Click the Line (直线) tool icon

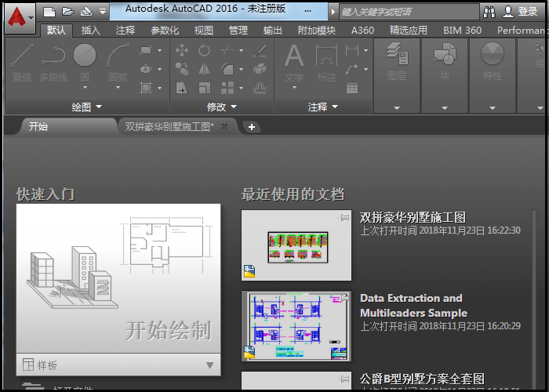pyautogui.click(x=21, y=56)
